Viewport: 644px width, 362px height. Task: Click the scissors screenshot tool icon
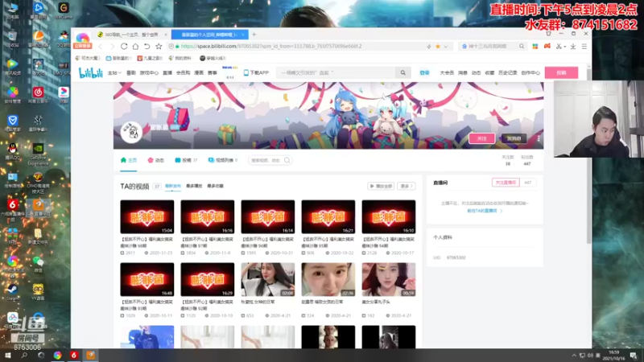(x=559, y=47)
